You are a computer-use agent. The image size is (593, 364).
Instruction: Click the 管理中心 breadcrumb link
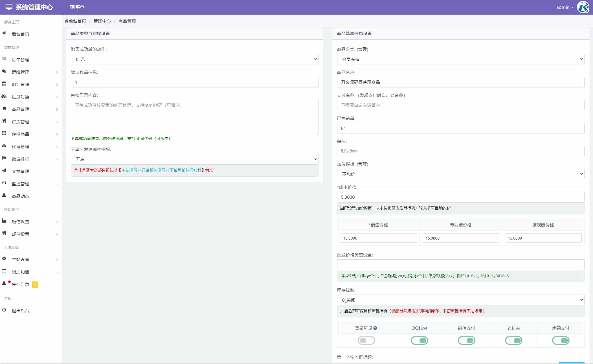click(102, 21)
